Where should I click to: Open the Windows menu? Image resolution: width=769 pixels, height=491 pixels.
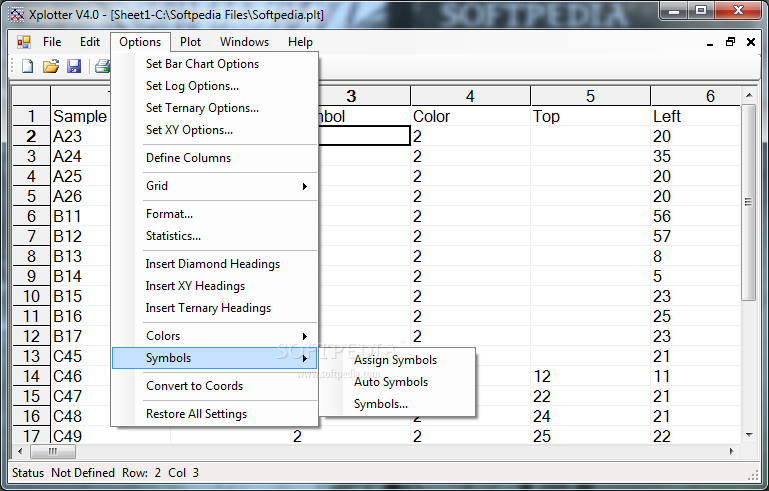tap(244, 42)
